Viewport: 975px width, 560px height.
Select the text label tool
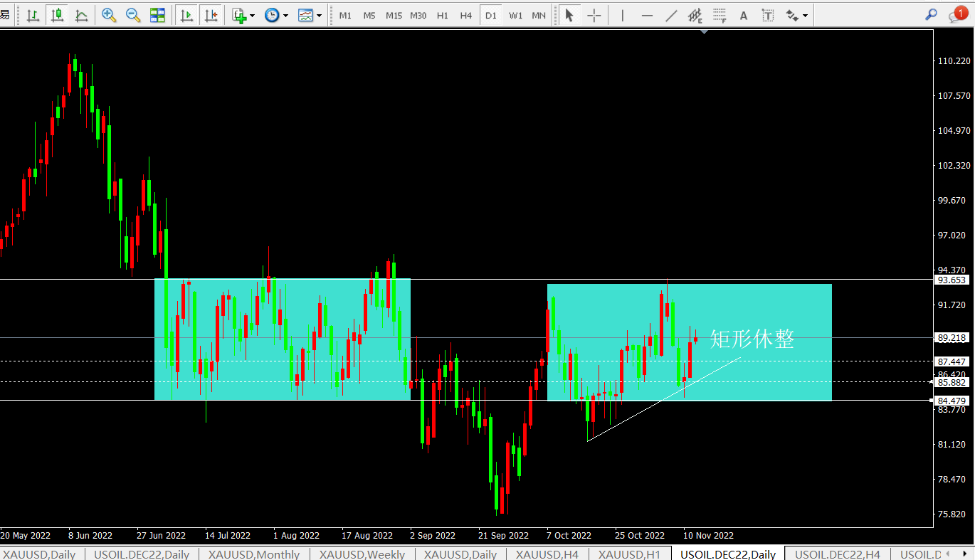tap(768, 15)
